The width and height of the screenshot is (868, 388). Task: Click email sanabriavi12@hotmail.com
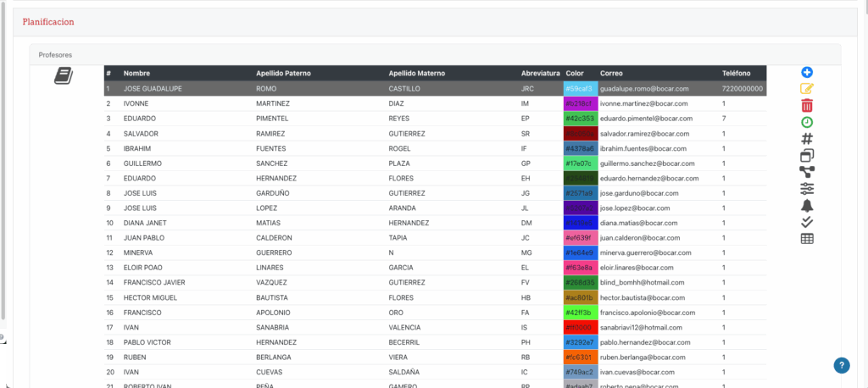point(641,328)
